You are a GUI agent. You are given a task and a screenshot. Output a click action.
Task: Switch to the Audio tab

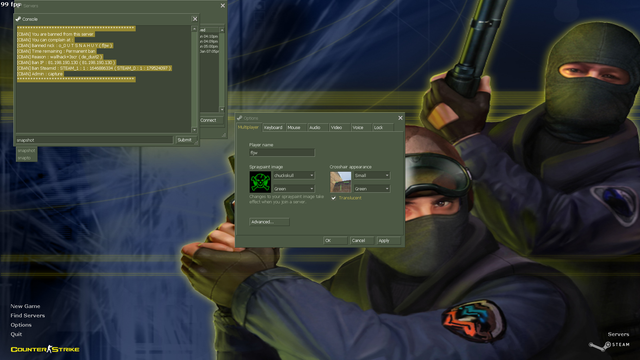coord(318,128)
